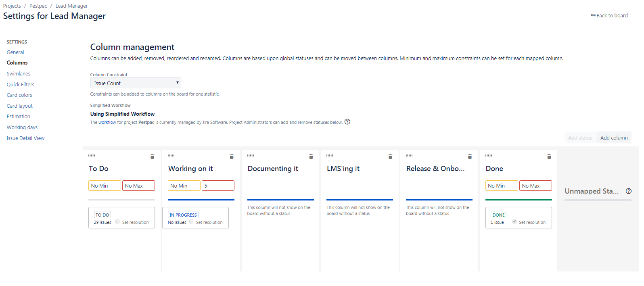Image resolution: width=644 pixels, height=286 pixels.
Task: Delete the To Do column with trash icon
Action: point(152,157)
